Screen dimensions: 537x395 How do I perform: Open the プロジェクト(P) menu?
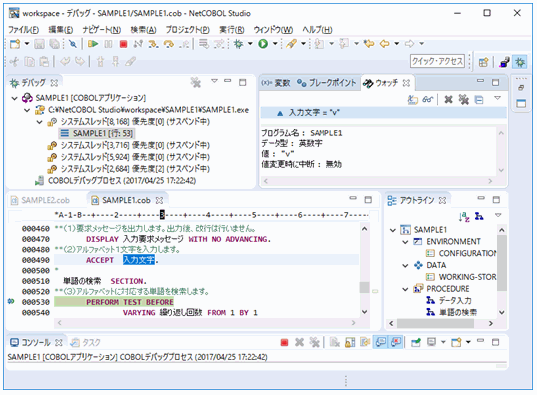pyautogui.click(x=187, y=30)
